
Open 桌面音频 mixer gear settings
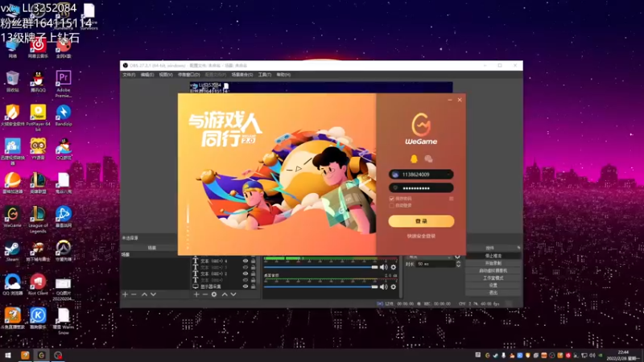[394, 287]
